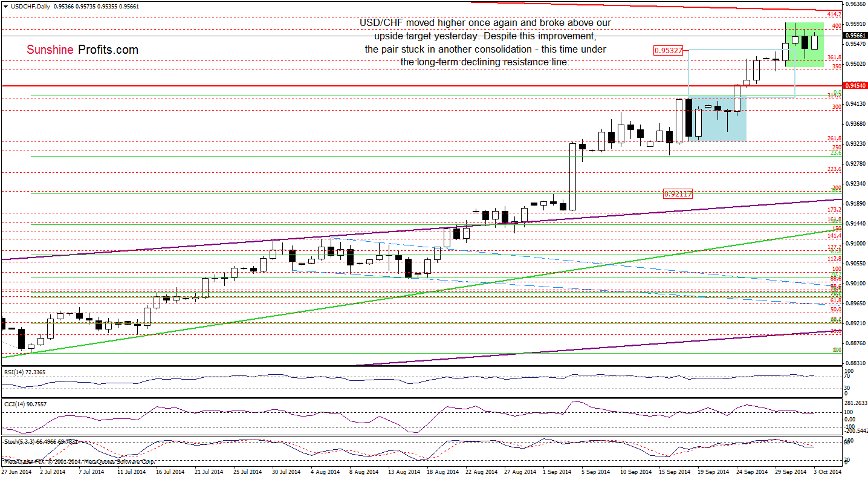Click the 0.9055 price axis value

pos(854,264)
